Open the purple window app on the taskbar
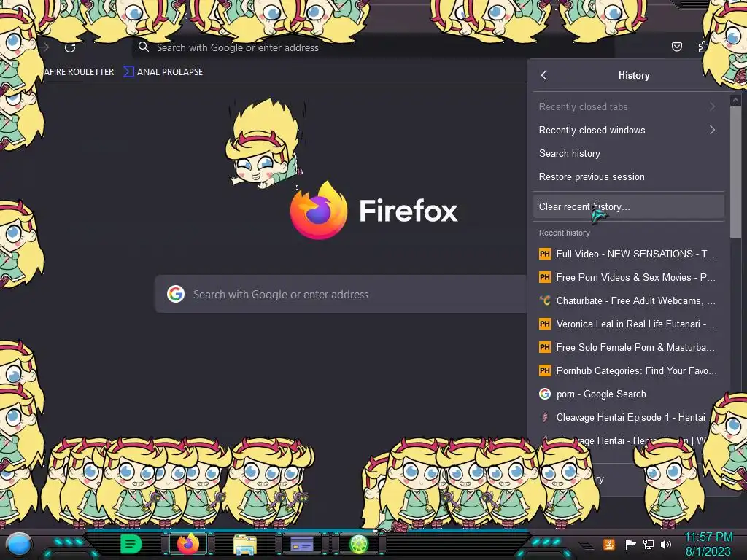 301,544
